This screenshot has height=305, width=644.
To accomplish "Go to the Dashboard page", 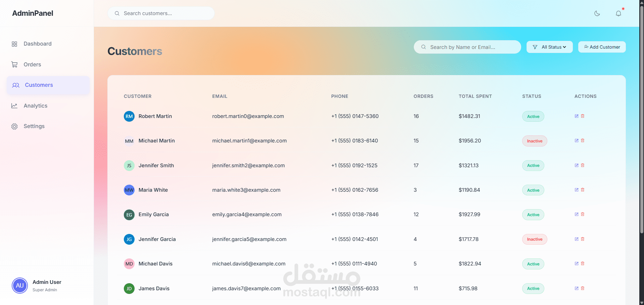I will [48, 44].
